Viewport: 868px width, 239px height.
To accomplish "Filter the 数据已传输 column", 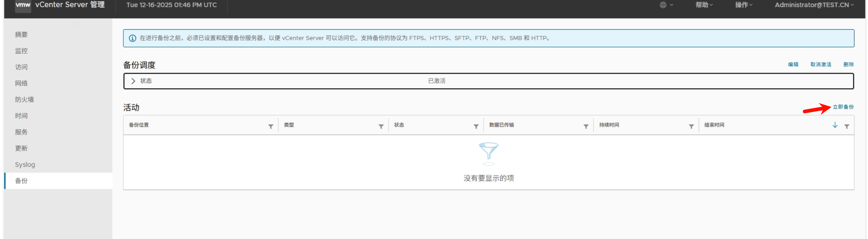I will point(586,126).
